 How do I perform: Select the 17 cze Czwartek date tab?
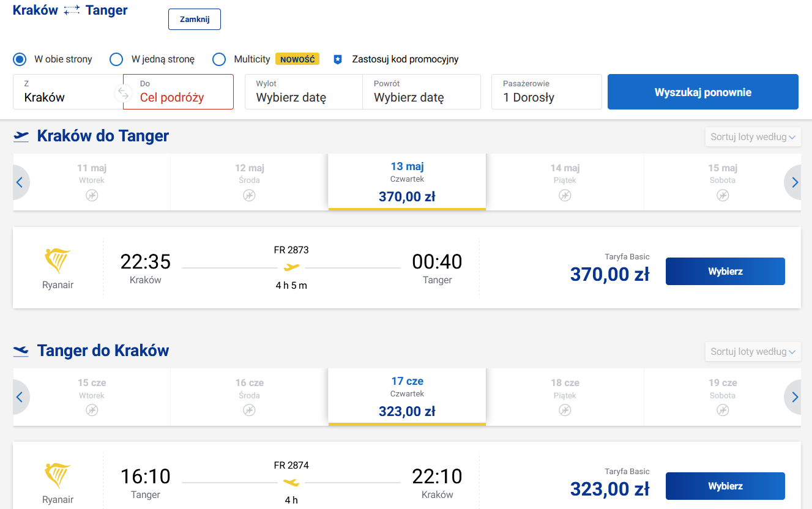[407, 396]
